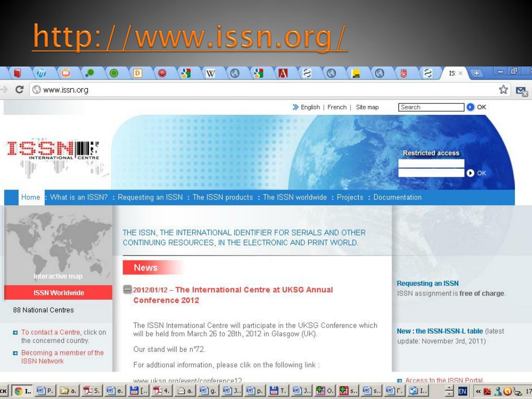Click the http://www.issn.org/ slide title link

pyautogui.click(x=189, y=37)
